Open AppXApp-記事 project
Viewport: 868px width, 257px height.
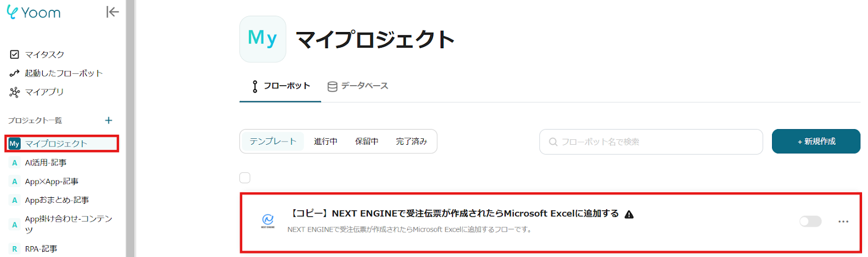pyautogui.click(x=52, y=182)
